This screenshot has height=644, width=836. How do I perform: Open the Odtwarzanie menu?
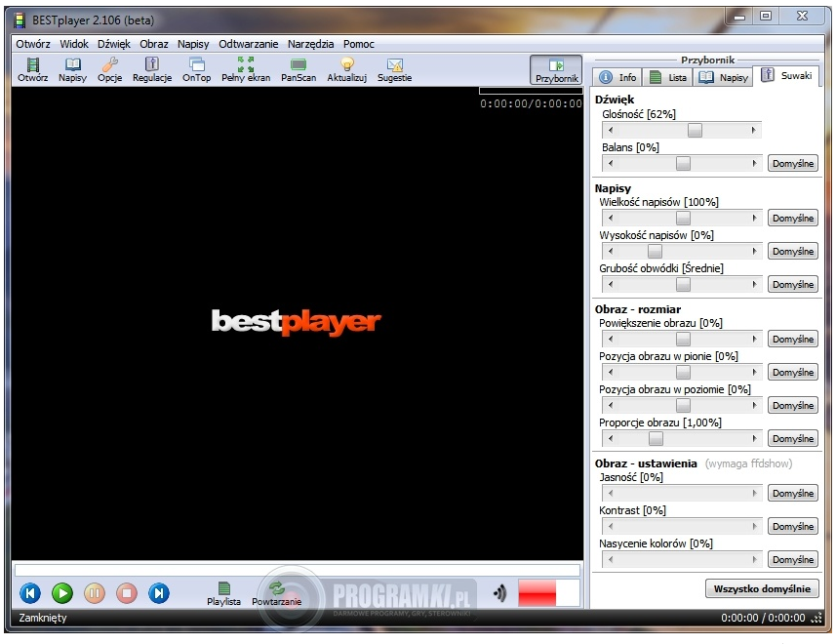click(249, 44)
